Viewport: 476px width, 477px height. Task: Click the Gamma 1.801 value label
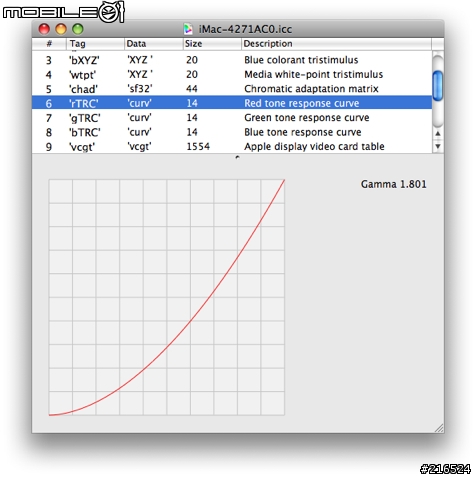click(394, 184)
